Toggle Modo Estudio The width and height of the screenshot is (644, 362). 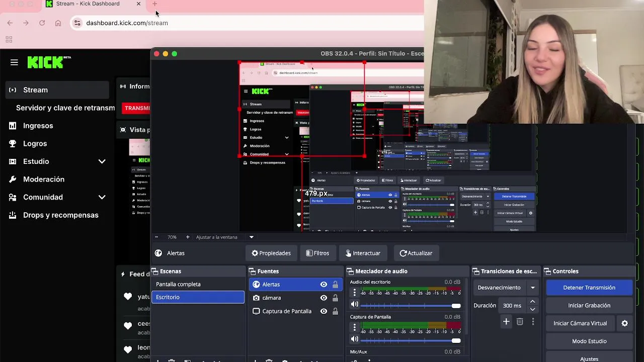pyautogui.click(x=589, y=341)
